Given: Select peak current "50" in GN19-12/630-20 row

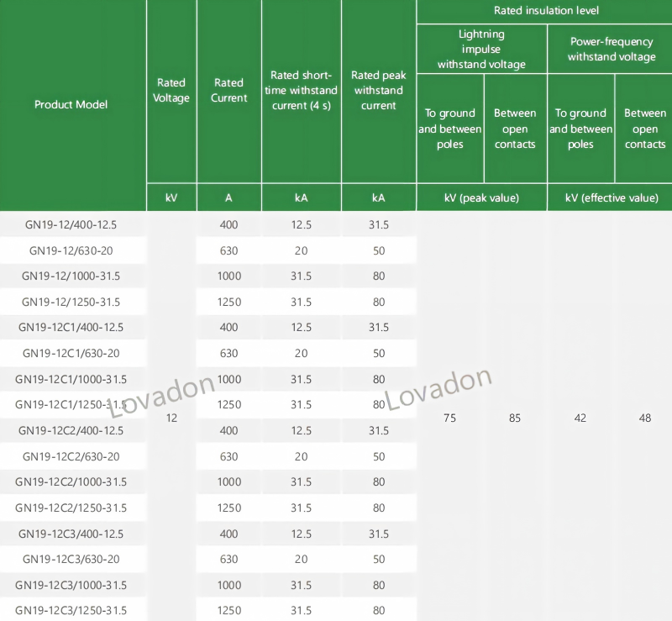Looking at the screenshot, I should (x=379, y=250).
